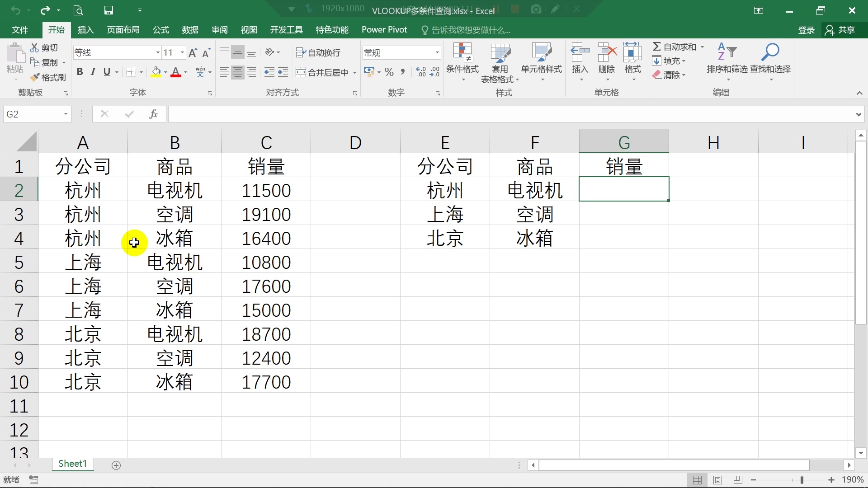Click the increase font size icon
This screenshot has height=488, width=868.
tap(193, 53)
